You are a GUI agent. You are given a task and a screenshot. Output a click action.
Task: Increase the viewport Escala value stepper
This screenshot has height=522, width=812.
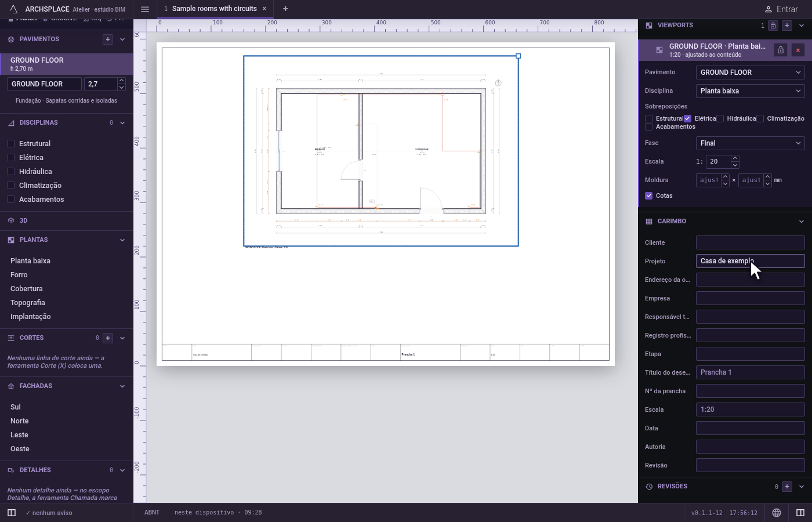735,158
